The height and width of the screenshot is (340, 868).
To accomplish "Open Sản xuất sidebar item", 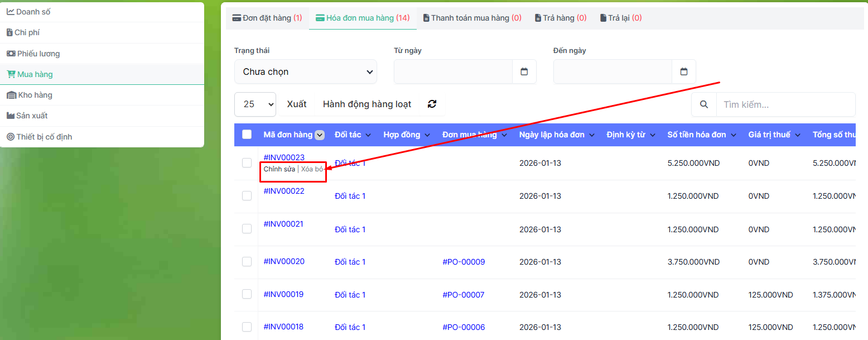I will coord(32,116).
